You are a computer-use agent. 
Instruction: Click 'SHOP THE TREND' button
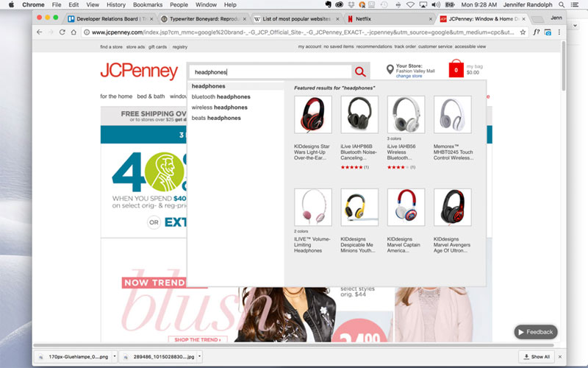point(198,339)
